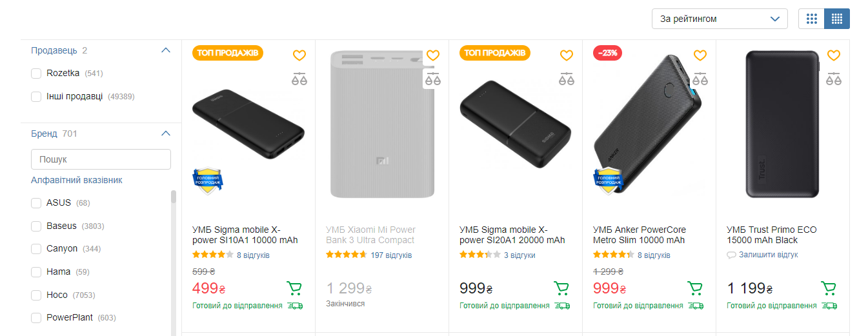Compare the Sigma SI20A1 20000 mAh
This screenshot has width=868, height=336.
566,80
